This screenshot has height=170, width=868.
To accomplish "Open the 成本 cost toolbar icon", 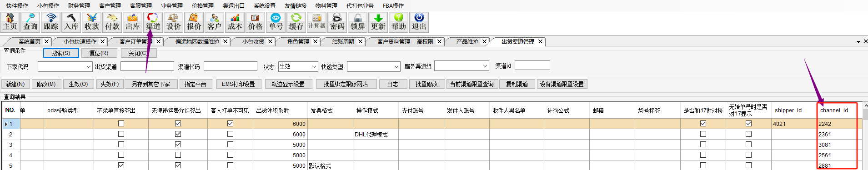I will 235,22.
